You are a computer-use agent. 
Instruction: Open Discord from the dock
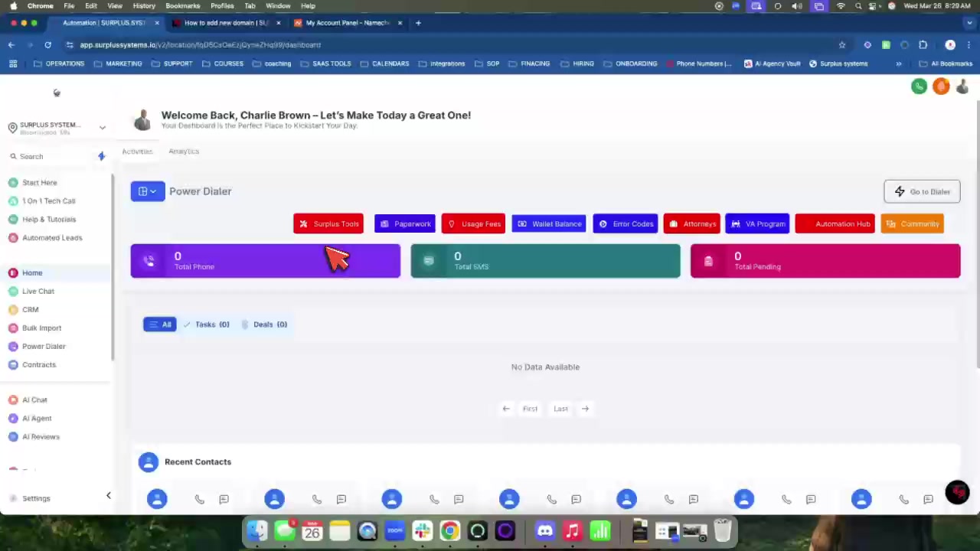(544, 530)
